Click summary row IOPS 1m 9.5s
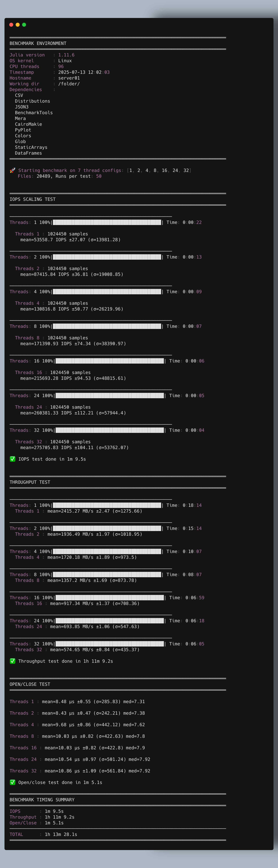The height and width of the screenshot is (868, 278). click(36, 811)
